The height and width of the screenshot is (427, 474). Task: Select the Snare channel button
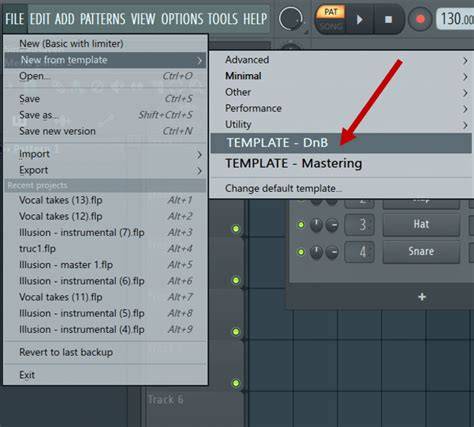[x=421, y=251]
